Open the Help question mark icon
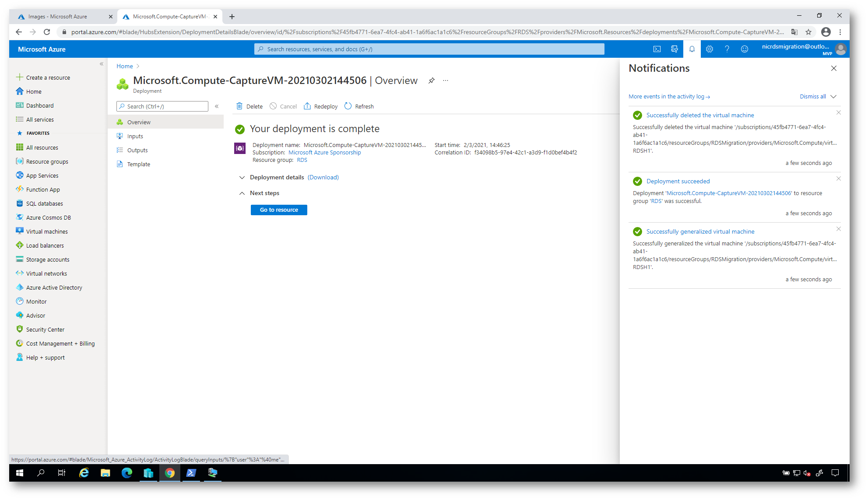Image resolution: width=868 pixels, height=500 pixels. [727, 49]
